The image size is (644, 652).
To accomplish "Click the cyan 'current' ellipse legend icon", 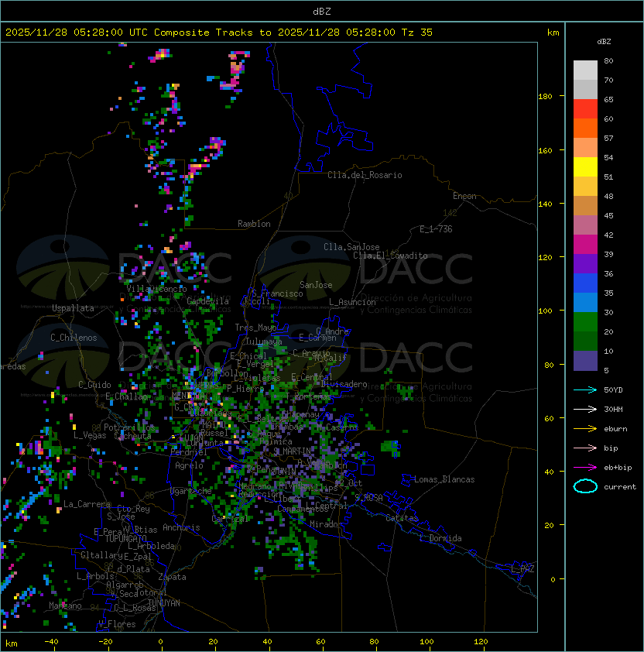I will [585, 486].
